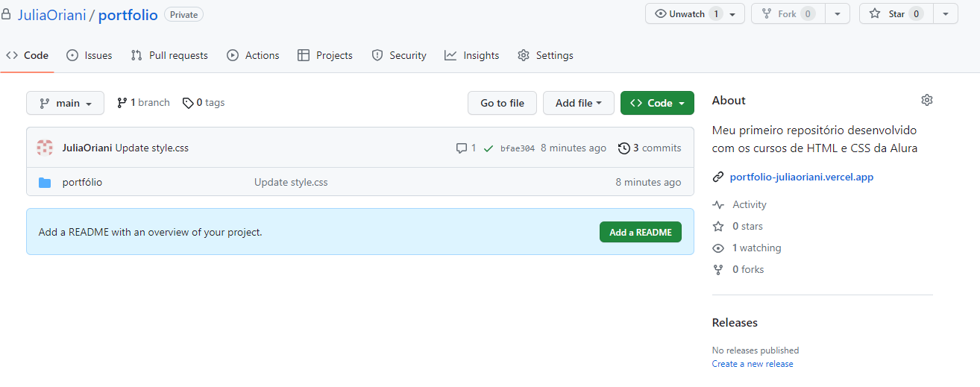Expand the Add file dropdown

pos(579,103)
